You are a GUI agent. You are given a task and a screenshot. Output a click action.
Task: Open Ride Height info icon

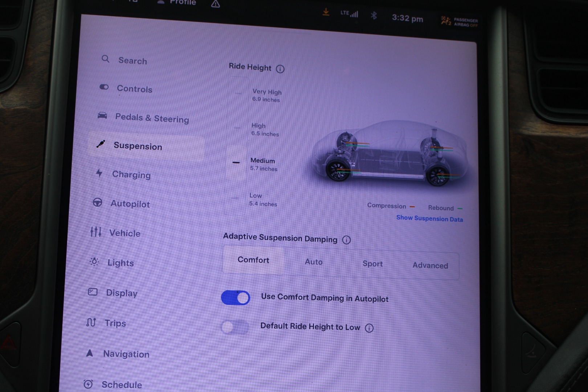tap(280, 69)
